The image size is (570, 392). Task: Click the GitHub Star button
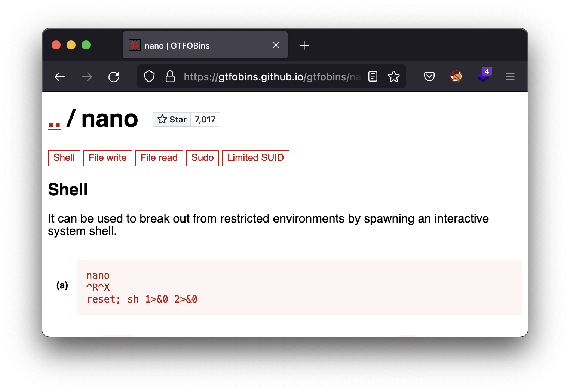click(172, 120)
